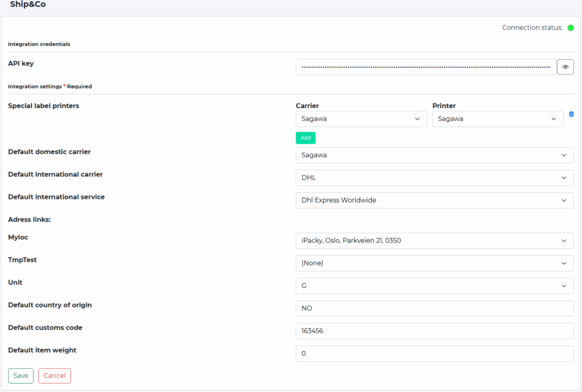
Task: Open the Unit dropdown set to G
Action: (x=434, y=286)
